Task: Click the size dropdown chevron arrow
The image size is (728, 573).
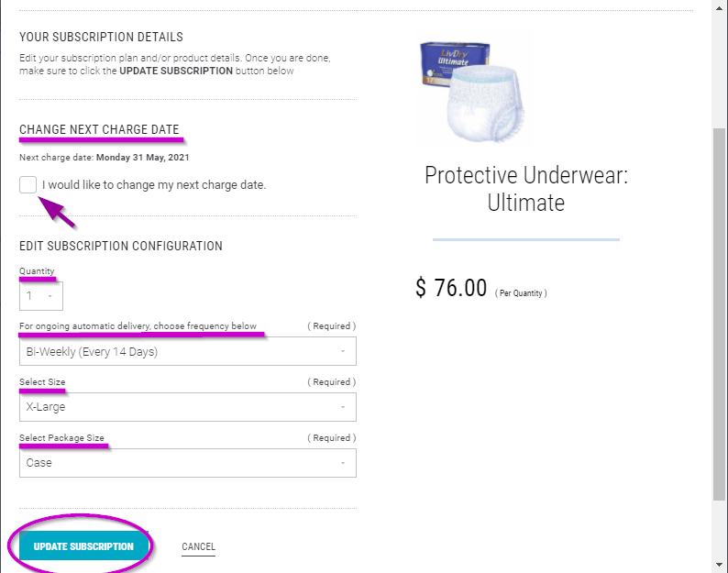Action: click(x=343, y=407)
